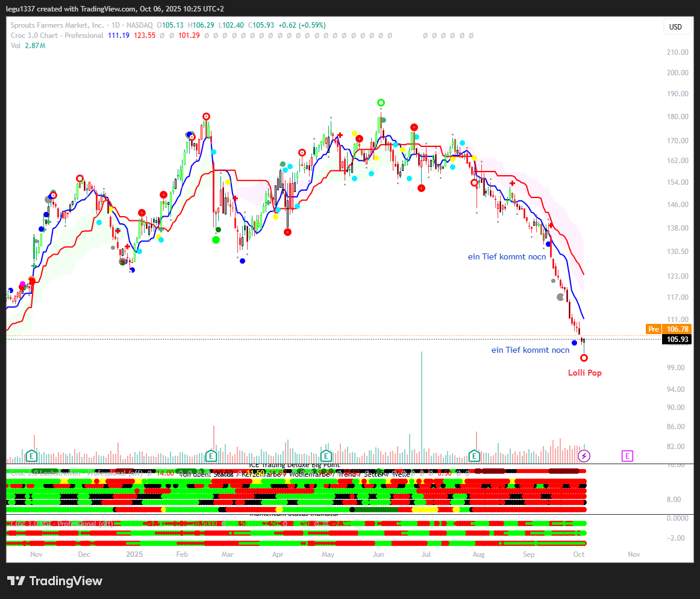Select the earnings E icon near May
700x599 pixels.
(x=326, y=455)
